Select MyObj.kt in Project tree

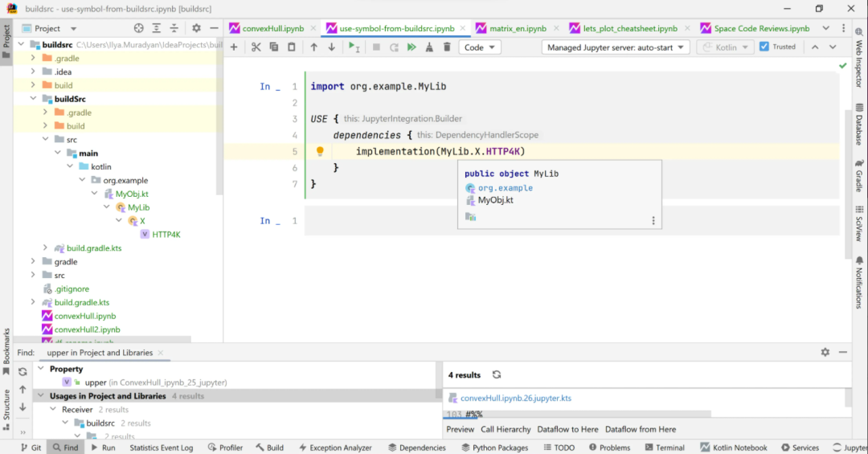(132, 194)
